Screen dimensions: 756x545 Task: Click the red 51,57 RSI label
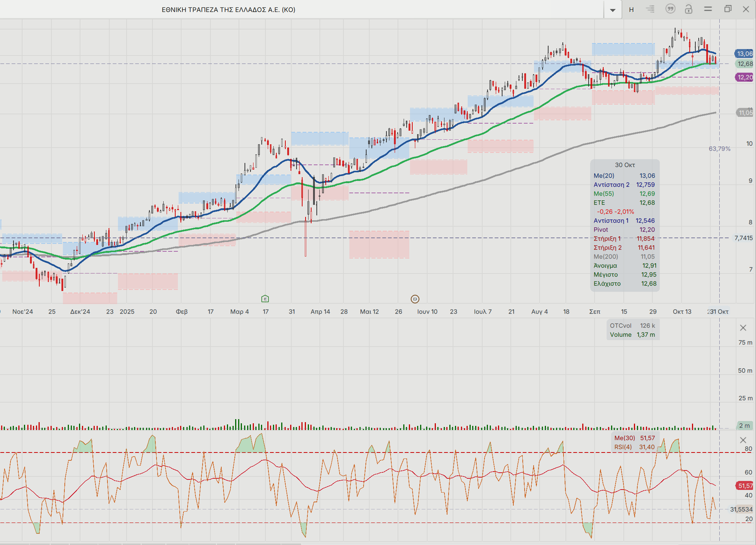point(744,486)
